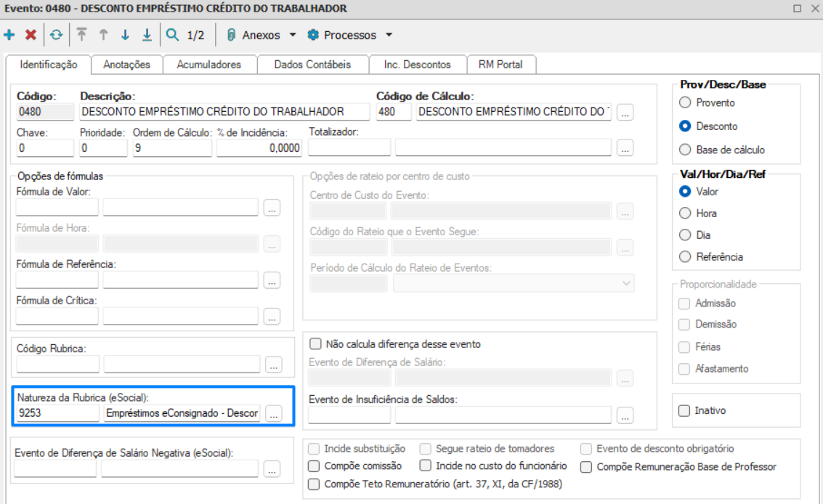Click the Processos gear icon
The height and width of the screenshot is (504, 823).
313,35
